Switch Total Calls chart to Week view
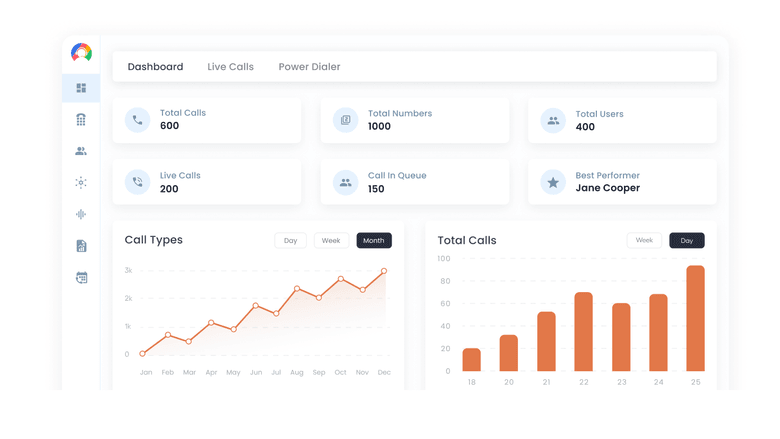This screenshot has width=780, height=439. point(644,241)
